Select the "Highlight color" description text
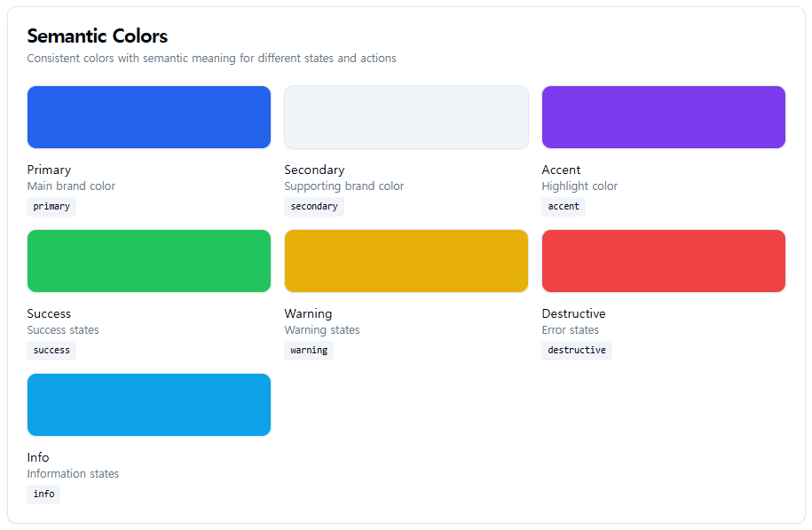The image size is (812, 530). (x=579, y=186)
